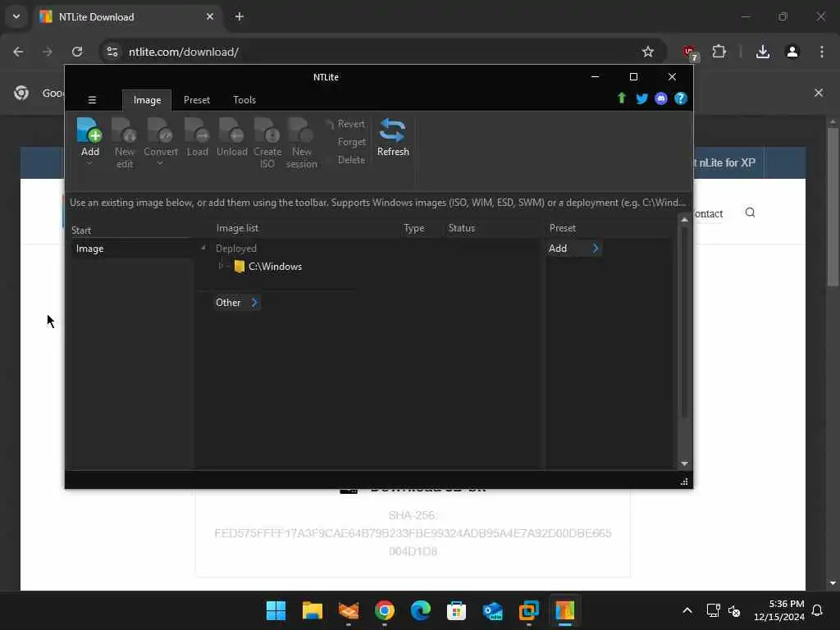840x630 pixels.
Task: Collapse the Deployed group arrow
Action: coord(203,248)
